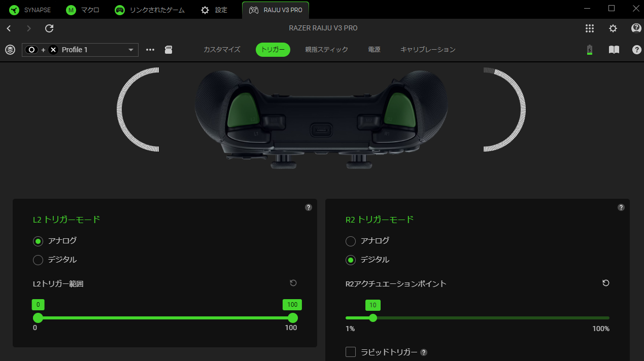Viewport: 644px width, 361px height.
Task: Select L2 アナログ radio button
Action: pos(38,241)
